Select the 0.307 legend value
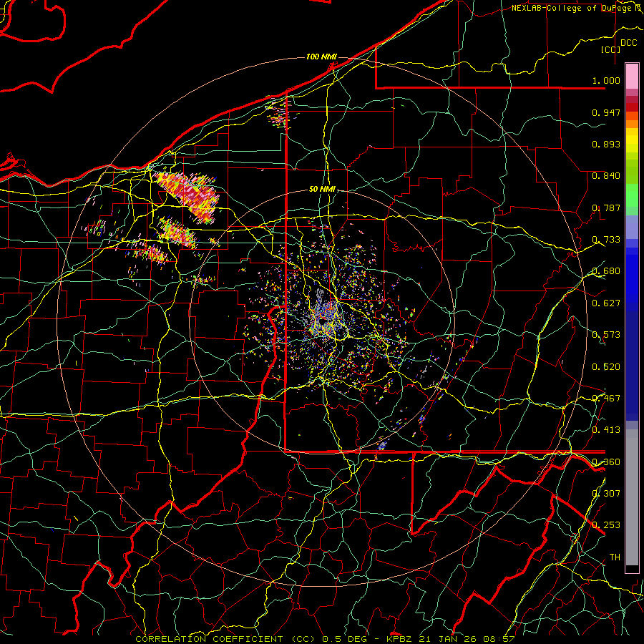The height and width of the screenshot is (644, 644). pos(606,494)
